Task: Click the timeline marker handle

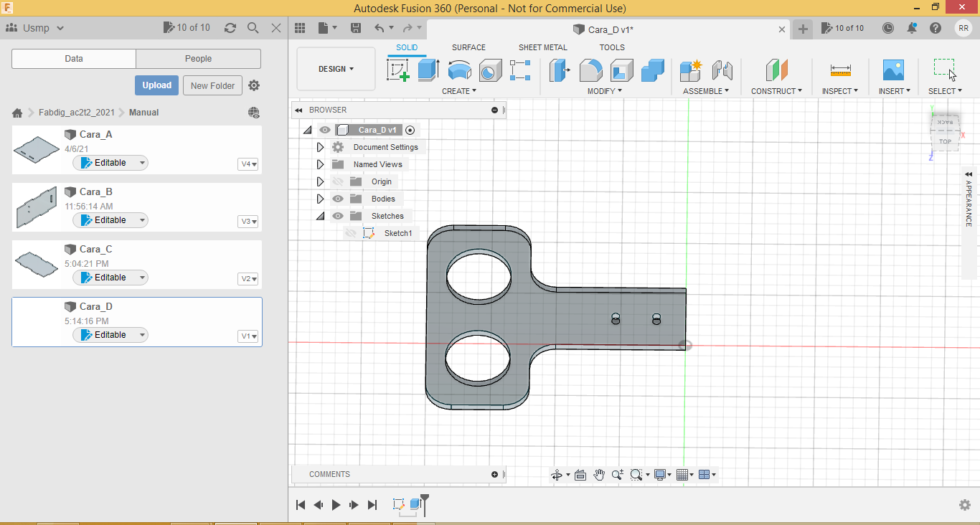Action: click(425, 498)
